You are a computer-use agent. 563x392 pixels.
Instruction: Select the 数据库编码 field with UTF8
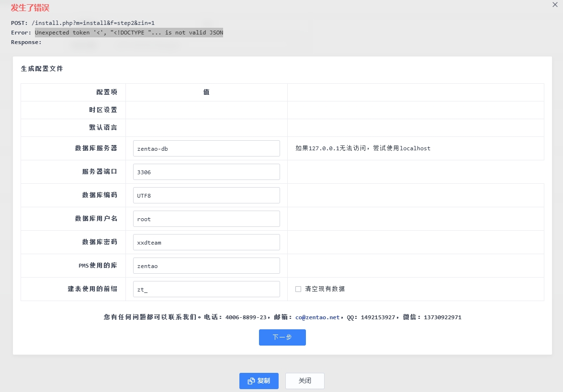pyautogui.click(x=206, y=195)
